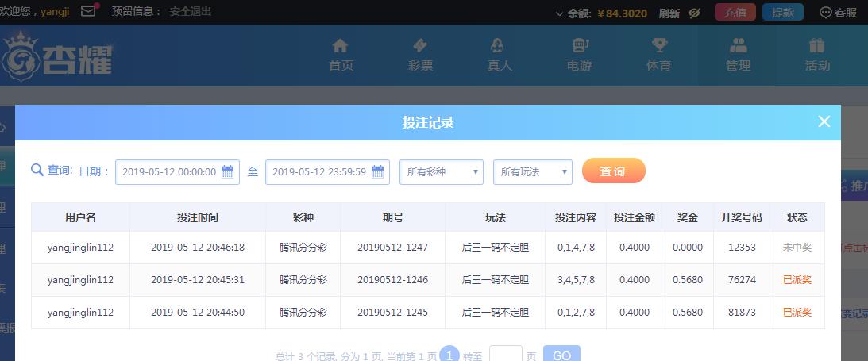Image resolution: width=868 pixels, height=361 pixels.
Task: Expand the 所有彩种 dropdown
Action: (x=442, y=171)
